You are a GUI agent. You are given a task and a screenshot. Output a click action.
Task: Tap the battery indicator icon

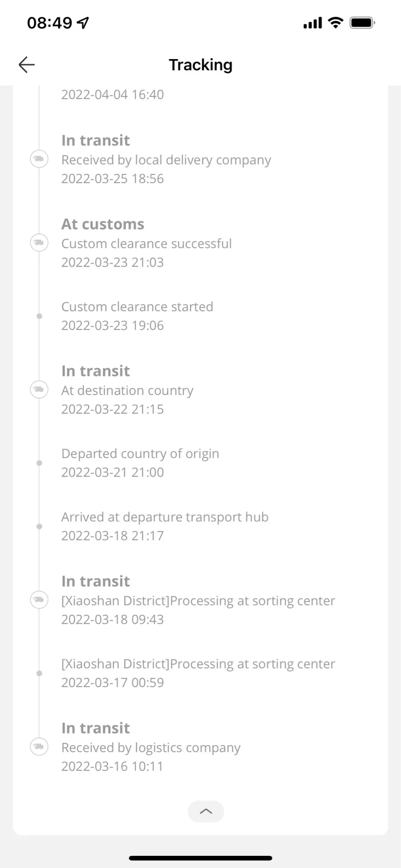click(362, 23)
